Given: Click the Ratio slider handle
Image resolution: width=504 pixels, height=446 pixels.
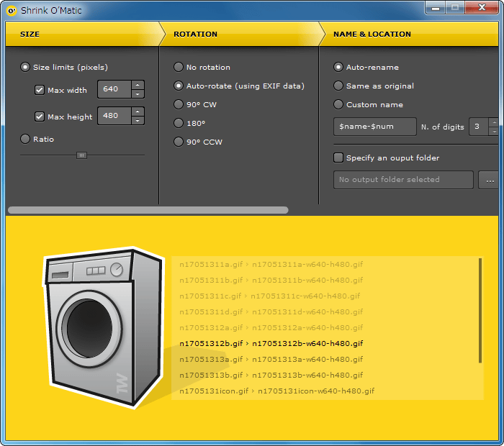Looking at the screenshot, I should 81,155.
